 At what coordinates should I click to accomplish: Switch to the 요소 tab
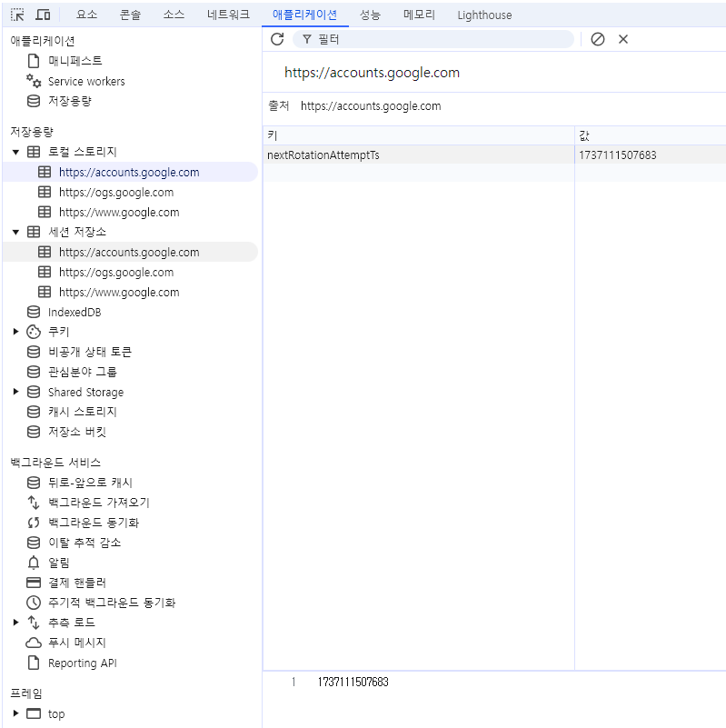click(x=86, y=15)
